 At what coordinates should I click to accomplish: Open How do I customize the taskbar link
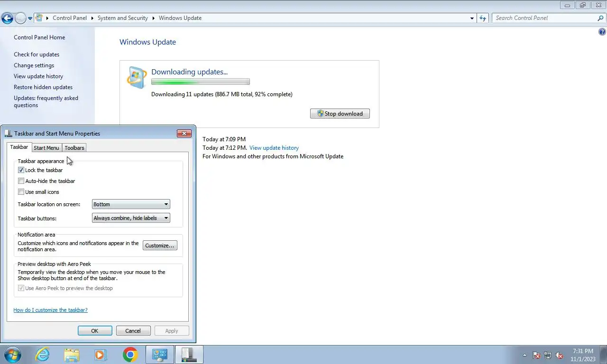pyautogui.click(x=50, y=310)
